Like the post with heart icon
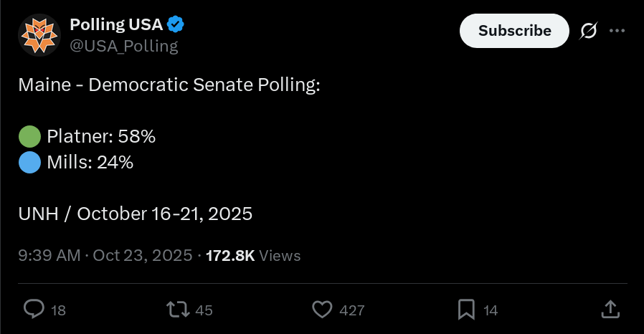This screenshot has width=644, height=334. (x=323, y=309)
